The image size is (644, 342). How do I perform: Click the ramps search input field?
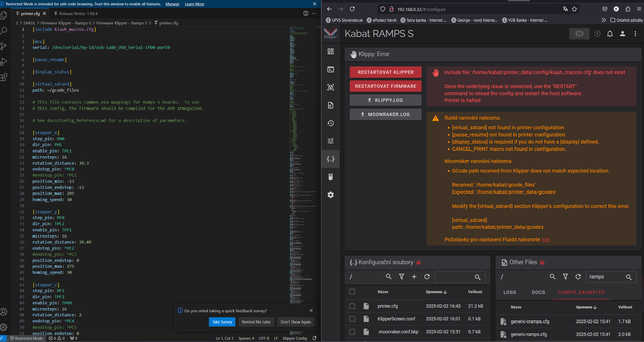click(605, 277)
